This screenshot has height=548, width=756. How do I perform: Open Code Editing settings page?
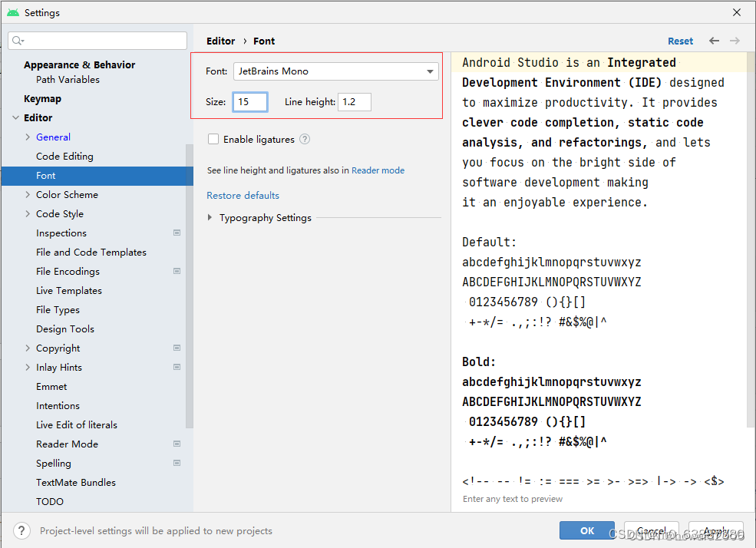[x=64, y=156]
